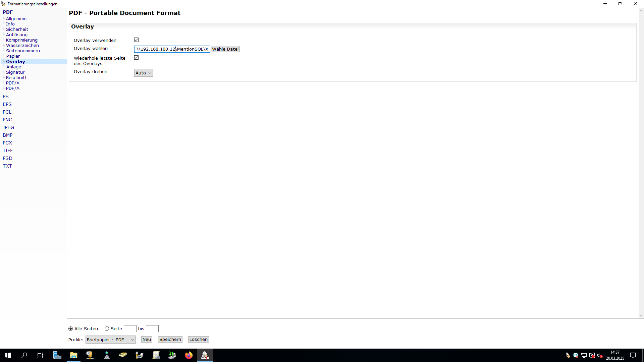Open Anlage settings page

coord(13,67)
